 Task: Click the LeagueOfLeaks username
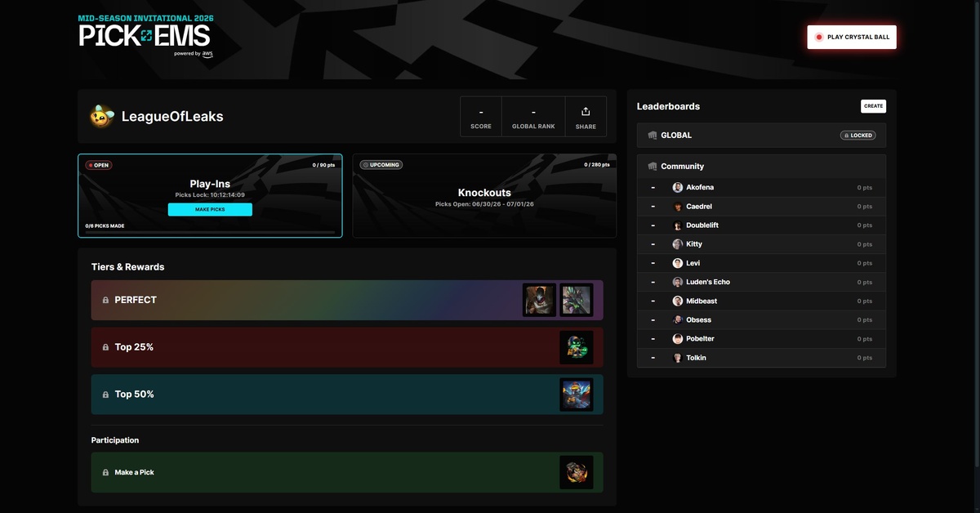(x=172, y=117)
